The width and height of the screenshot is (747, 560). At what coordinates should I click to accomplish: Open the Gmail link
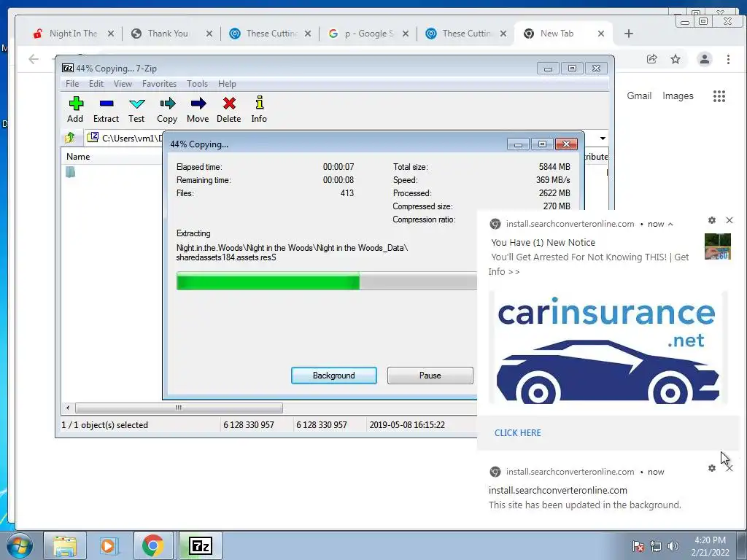(639, 96)
